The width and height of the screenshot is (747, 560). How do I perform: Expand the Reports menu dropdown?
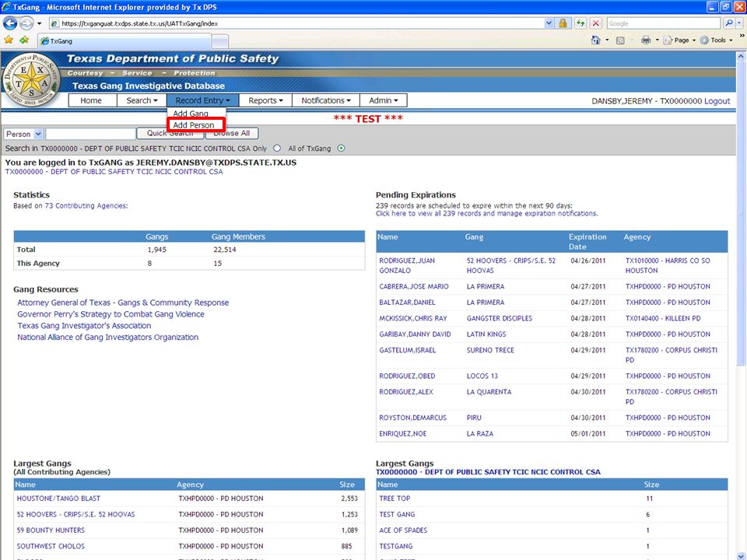pos(265,100)
